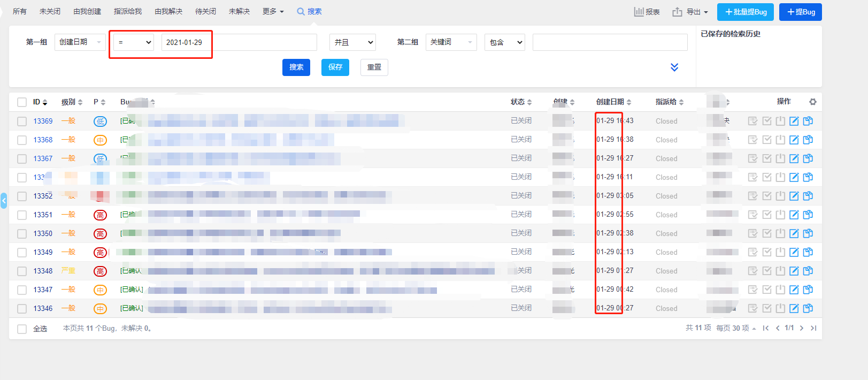868x380 pixels.
Task: Click the edit icon for bug 13350
Action: pyautogui.click(x=794, y=233)
